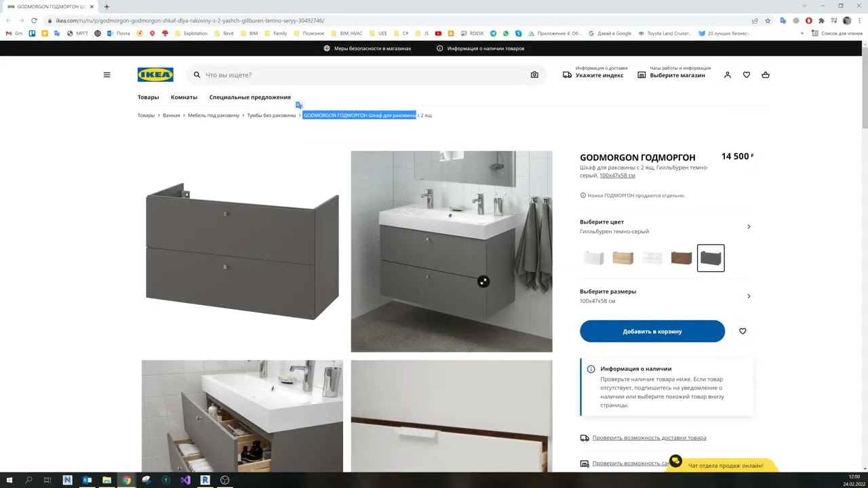Open the bathroom sink cabinet photo
The height and width of the screenshot is (488, 868).
click(x=452, y=251)
